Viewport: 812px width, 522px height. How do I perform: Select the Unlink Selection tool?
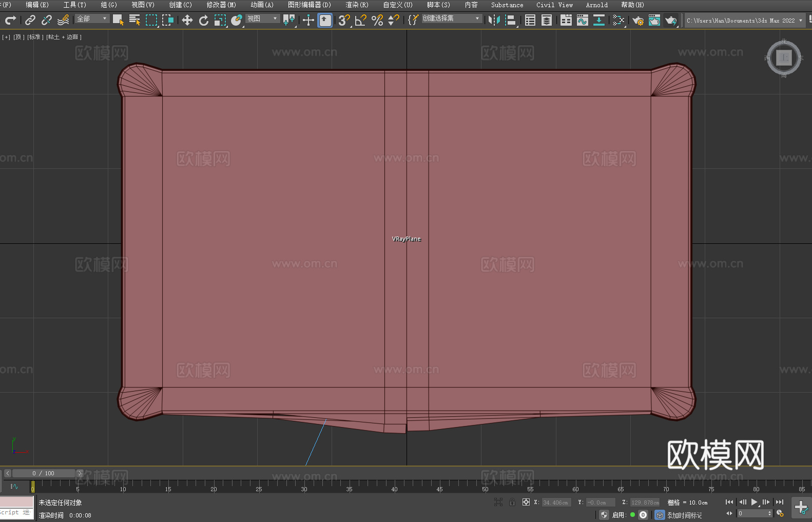tap(47, 20)
